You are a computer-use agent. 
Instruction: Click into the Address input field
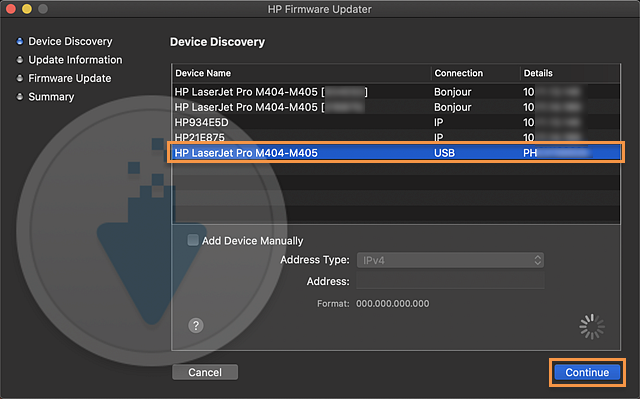click(x=450, y=281)
